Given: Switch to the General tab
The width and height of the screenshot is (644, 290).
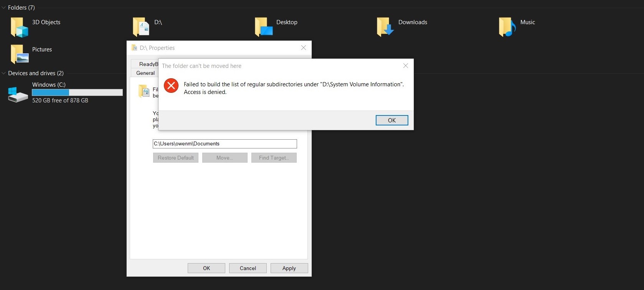Looking at the screenshot, I should (x=145, y=73).
